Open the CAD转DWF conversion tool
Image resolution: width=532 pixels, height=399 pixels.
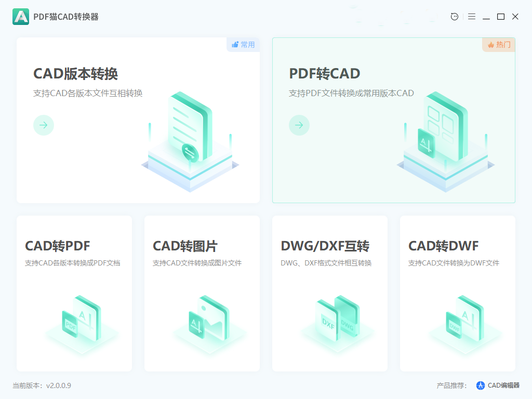coord(457,293)
